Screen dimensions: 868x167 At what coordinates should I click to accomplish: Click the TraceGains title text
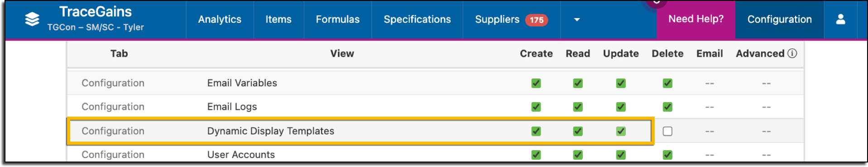[96, 11]
